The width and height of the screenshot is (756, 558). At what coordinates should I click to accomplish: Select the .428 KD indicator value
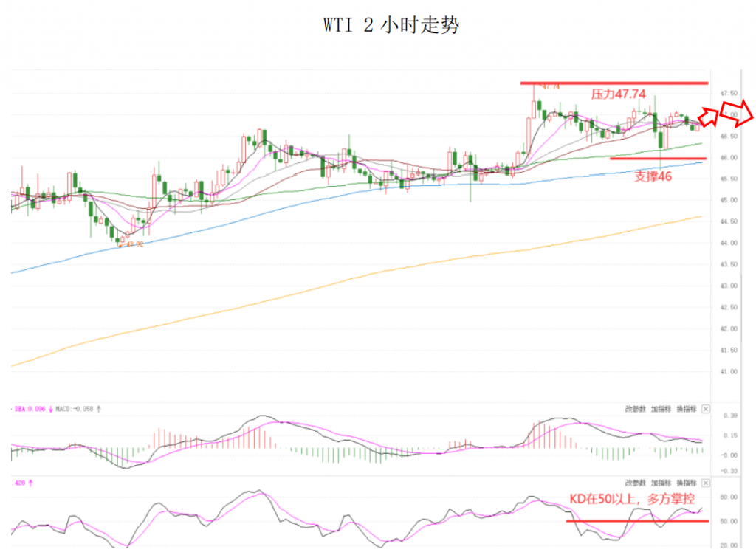click(20, 483)
